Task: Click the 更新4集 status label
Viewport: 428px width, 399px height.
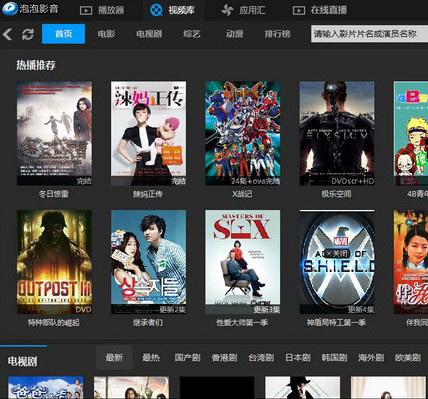Action: point(361,310)
